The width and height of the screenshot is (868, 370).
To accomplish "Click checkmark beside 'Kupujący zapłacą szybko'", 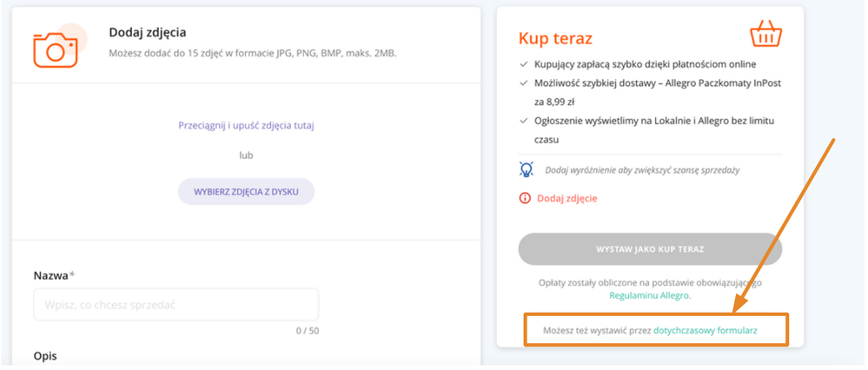I will click(x=523, y=64).
